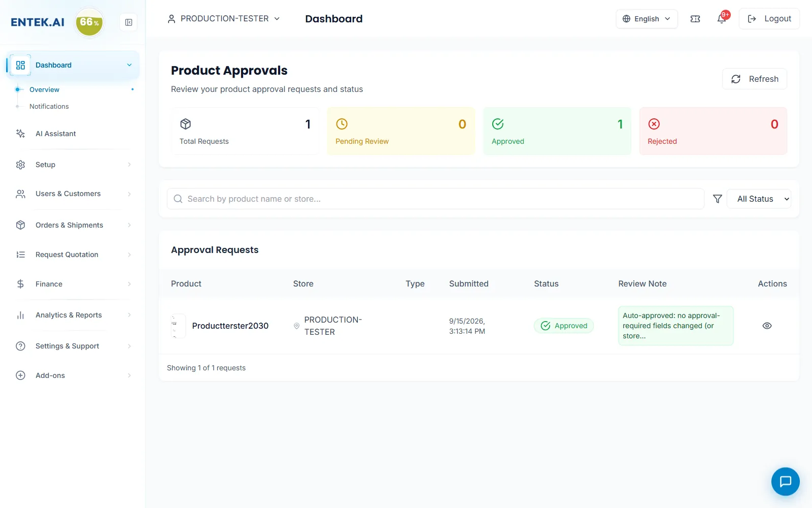
Task: Expand the Finance submenu chevron
Action: pyautogui.click(x=129, y=284)
